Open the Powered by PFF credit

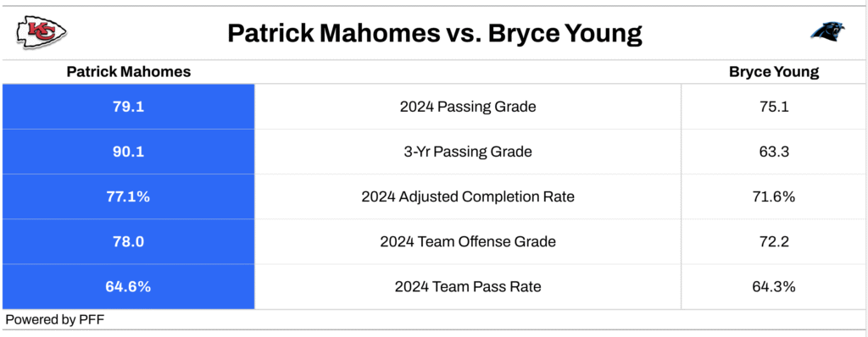coord(55,319)
